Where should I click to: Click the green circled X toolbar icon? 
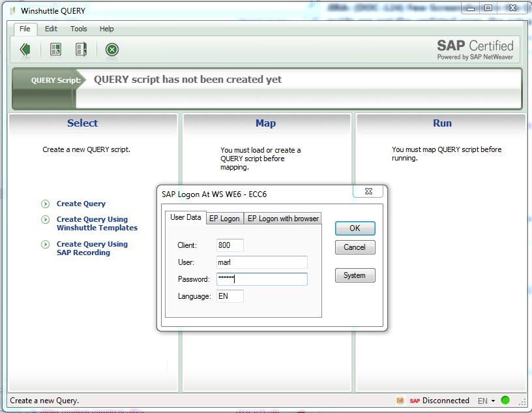pos(112,50)
